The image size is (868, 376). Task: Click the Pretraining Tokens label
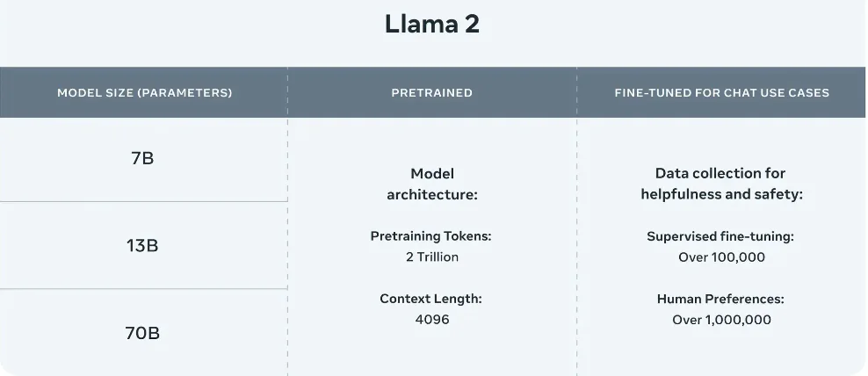[x=431, y=236]
